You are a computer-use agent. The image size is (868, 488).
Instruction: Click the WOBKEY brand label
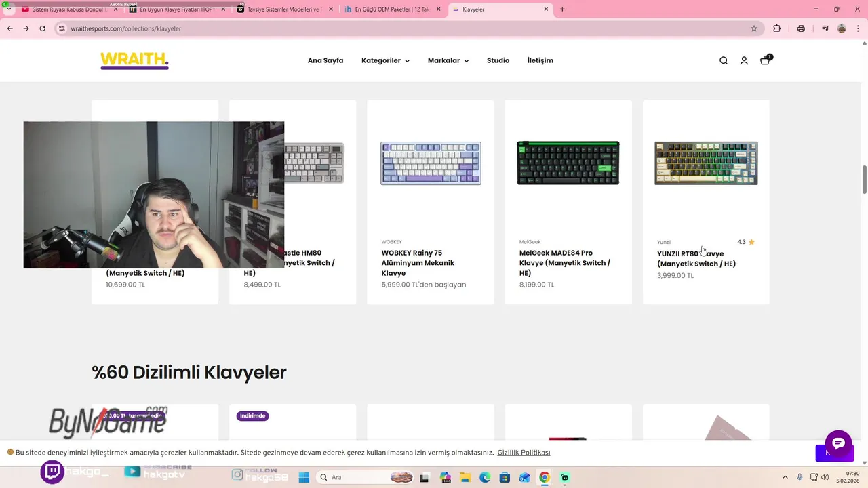click(x=391, y=242)
